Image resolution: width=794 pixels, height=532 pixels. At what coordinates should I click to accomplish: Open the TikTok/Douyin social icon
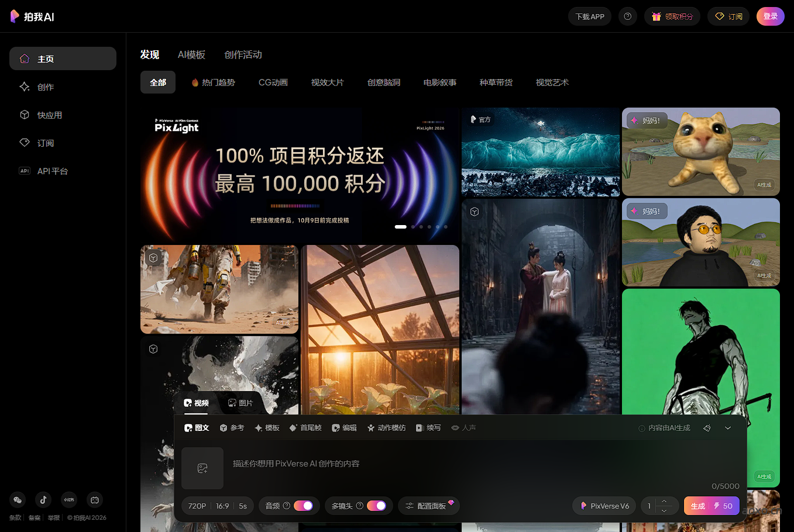tap(43, 500)
